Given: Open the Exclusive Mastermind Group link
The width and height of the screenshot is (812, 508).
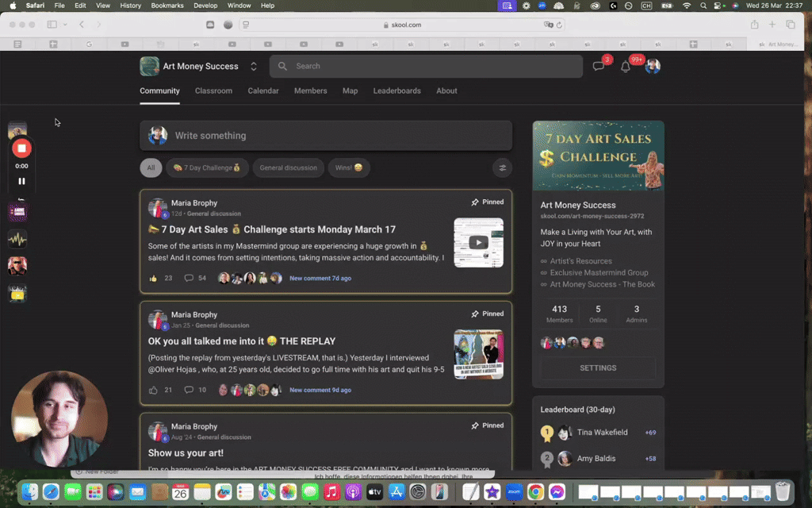Looking at the screenshot, I should point(599,273).
